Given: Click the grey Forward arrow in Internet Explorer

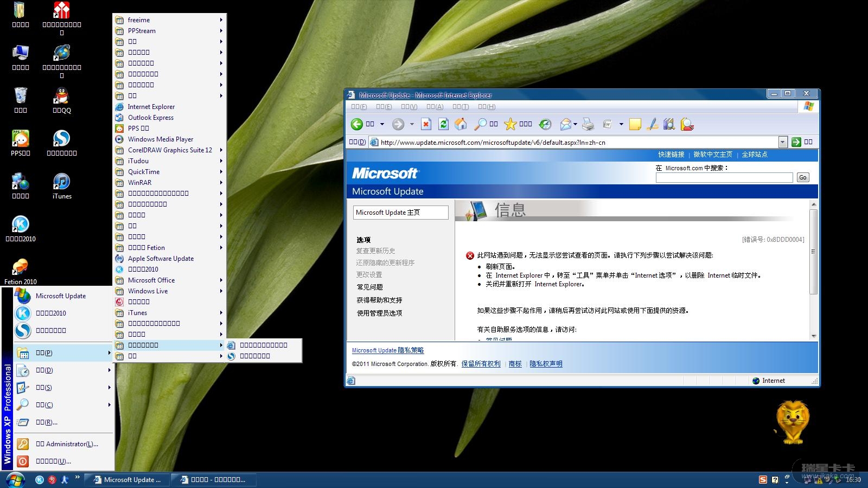Looking at the screenshot, I should [x=398, y=124].
